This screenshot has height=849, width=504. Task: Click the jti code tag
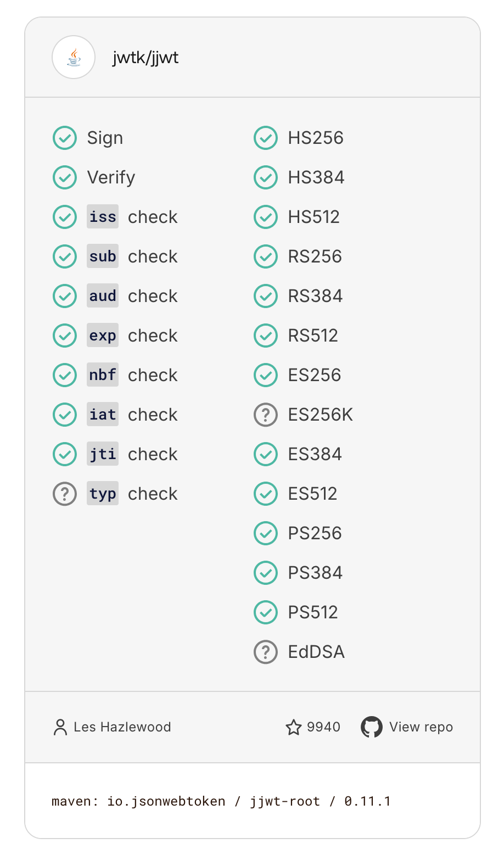click(103, 454)
